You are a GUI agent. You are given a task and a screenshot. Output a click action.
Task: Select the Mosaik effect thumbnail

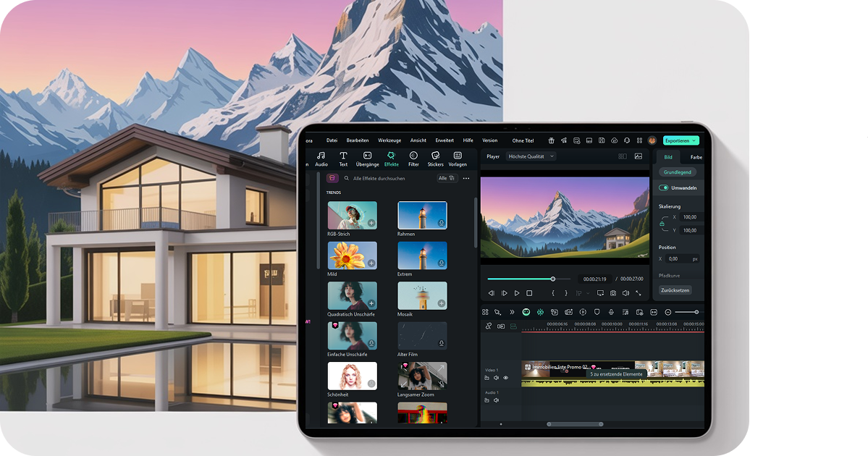(x=422, y=295)
